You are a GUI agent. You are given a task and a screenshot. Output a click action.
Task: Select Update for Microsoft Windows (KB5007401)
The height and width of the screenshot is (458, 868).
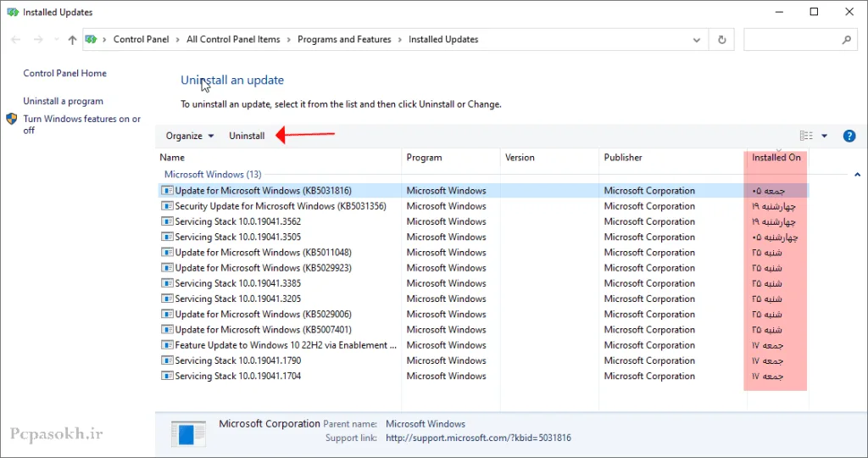click(482, 330)
